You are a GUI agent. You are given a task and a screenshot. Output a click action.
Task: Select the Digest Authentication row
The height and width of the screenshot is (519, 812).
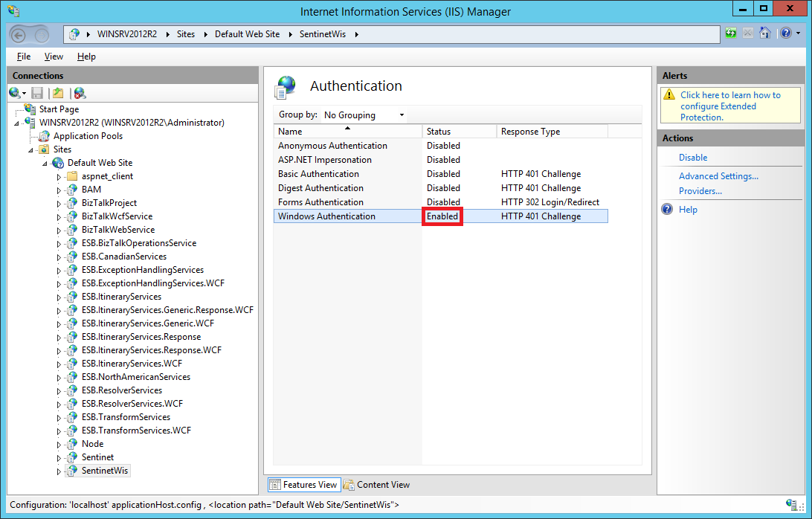click(x=441, y=187)
